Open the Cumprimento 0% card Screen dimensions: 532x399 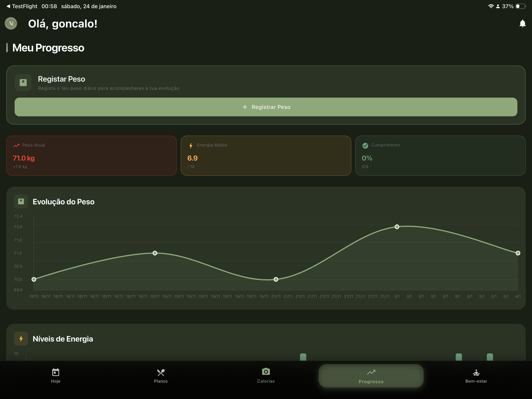(440, 155)
